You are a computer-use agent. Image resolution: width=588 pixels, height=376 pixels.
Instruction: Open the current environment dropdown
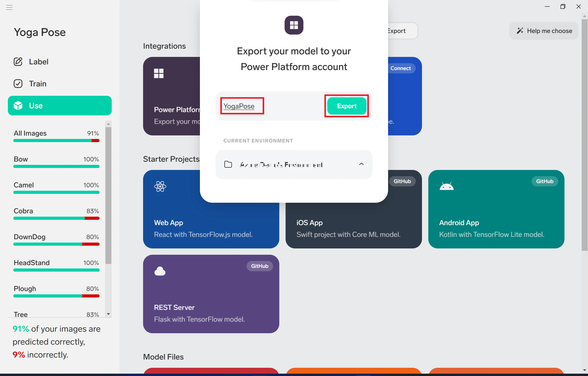point(294,164)
